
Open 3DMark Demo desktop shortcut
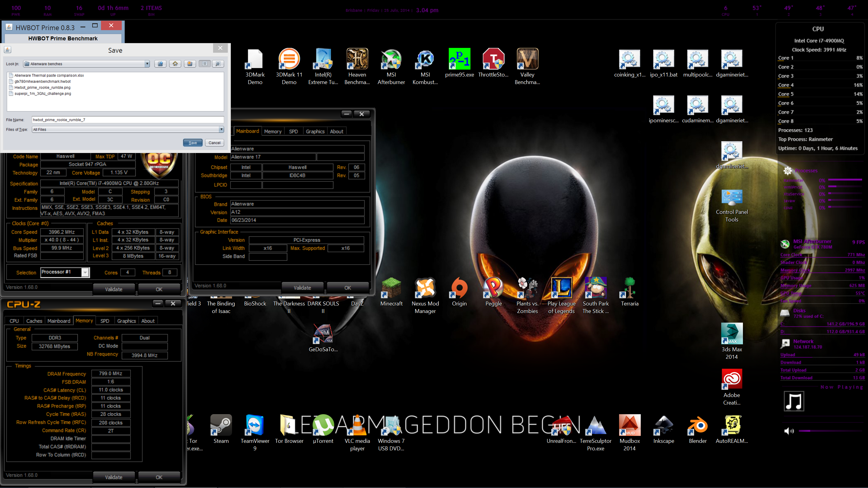click(x=255, y=67)
